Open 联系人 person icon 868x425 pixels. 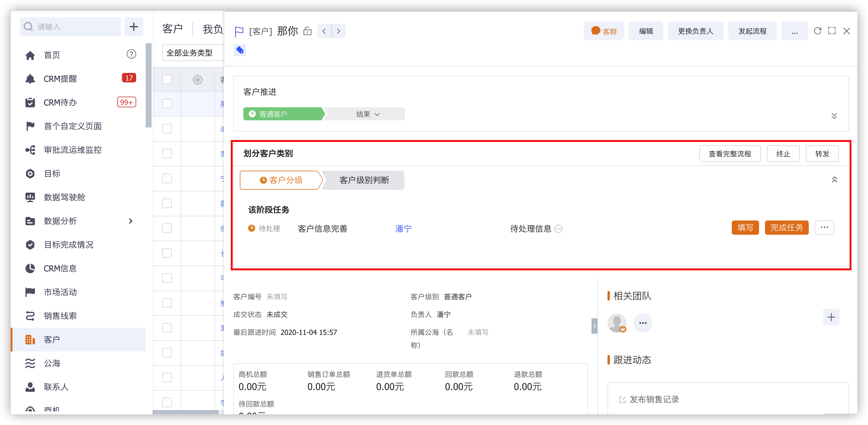[x=30, y=386]
